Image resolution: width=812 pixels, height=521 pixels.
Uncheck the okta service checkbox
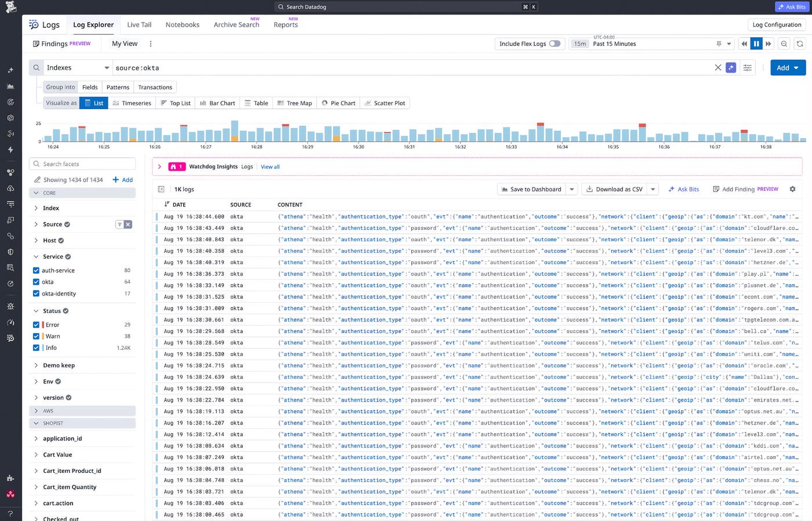click(36, 282)
